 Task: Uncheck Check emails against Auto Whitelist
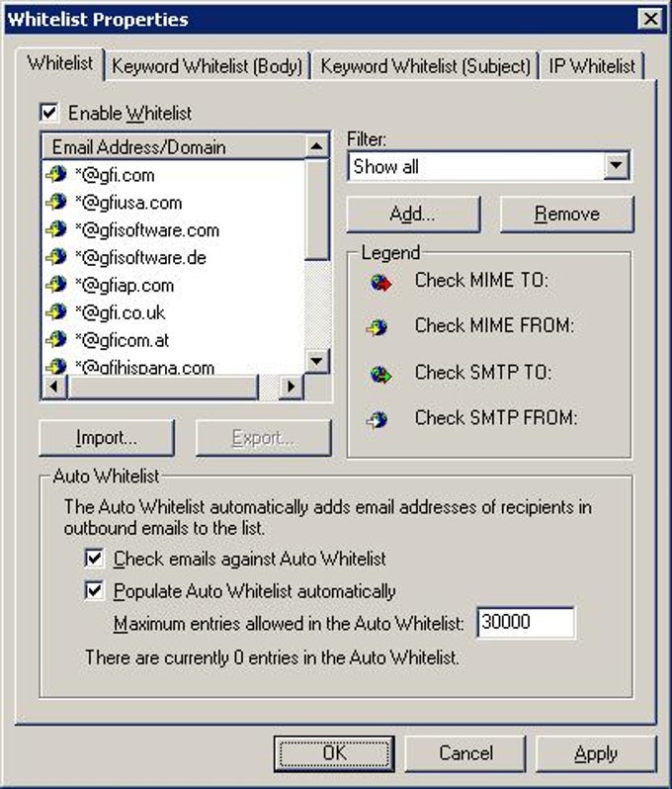point(95,559)
